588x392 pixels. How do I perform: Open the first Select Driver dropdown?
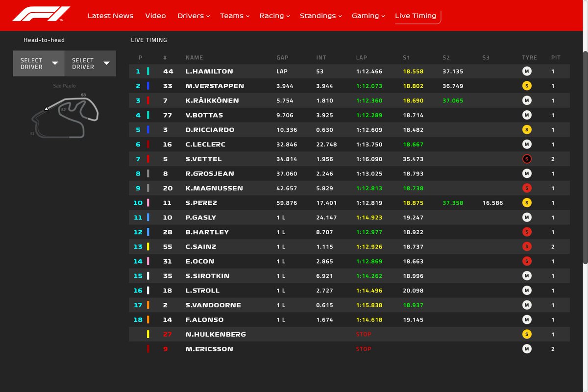click(x=39, y=64)
